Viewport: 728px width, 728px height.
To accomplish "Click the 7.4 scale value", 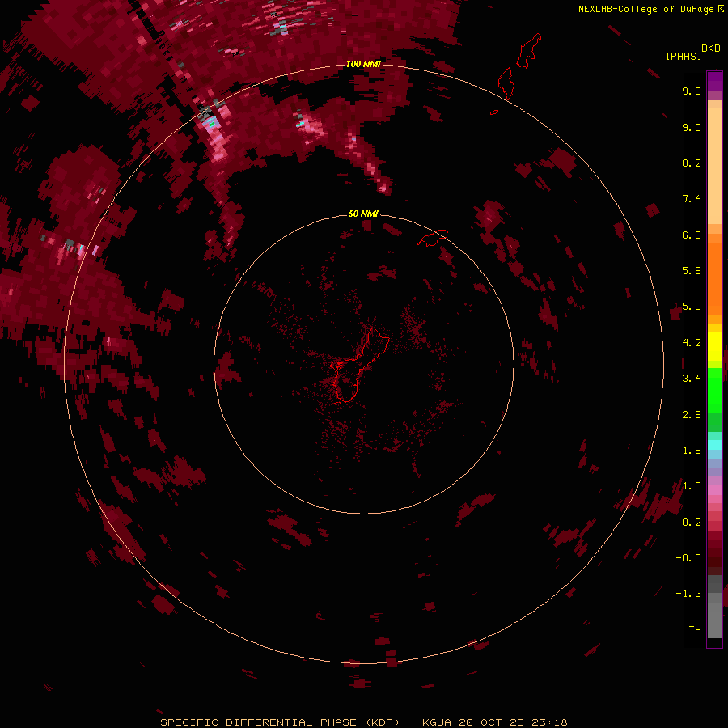I will coord(692,199).
